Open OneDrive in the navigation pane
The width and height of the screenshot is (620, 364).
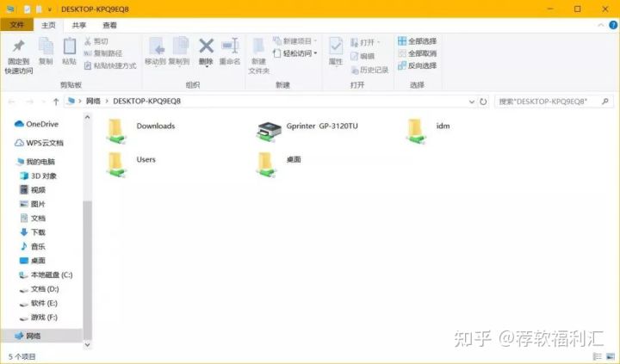[36, 124]
